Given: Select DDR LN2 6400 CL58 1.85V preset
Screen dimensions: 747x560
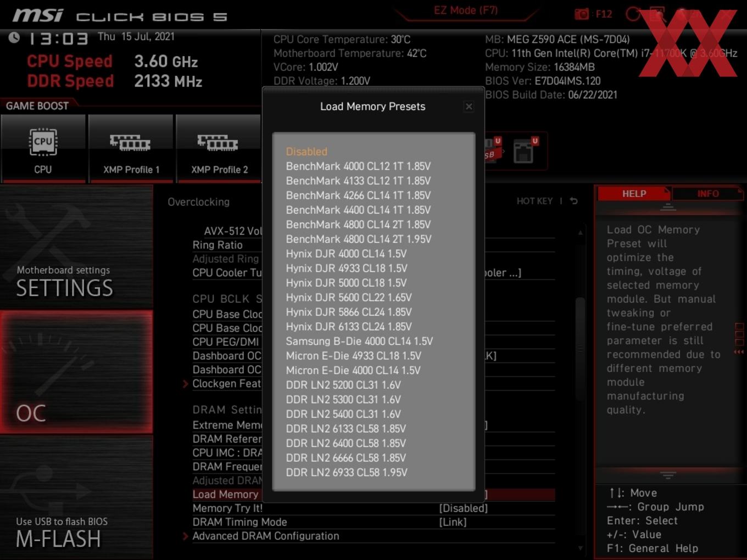Looking at the screenshot, I should coord(346,443).
